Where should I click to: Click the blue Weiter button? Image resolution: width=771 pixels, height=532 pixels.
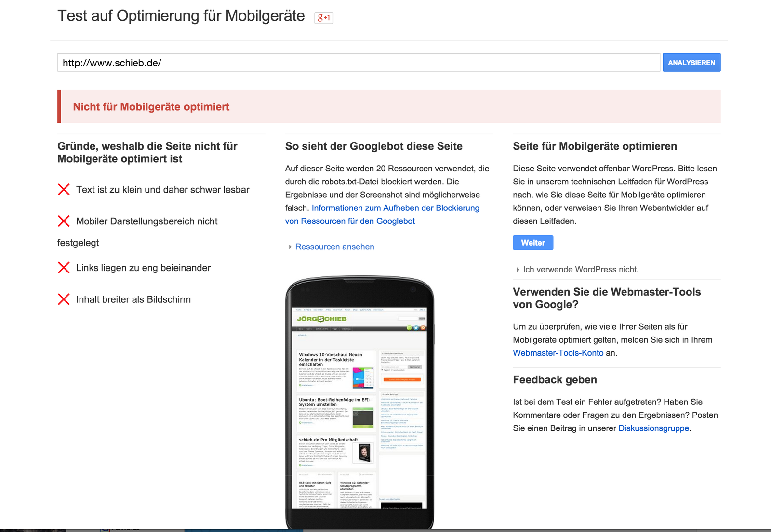[533, 243]
